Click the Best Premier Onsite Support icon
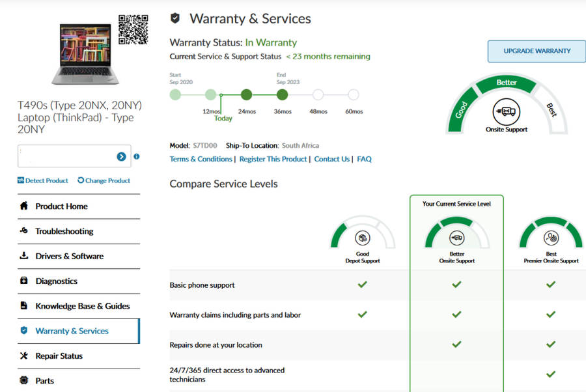Viewport: 586px width, 392px height. coord(551,238)
